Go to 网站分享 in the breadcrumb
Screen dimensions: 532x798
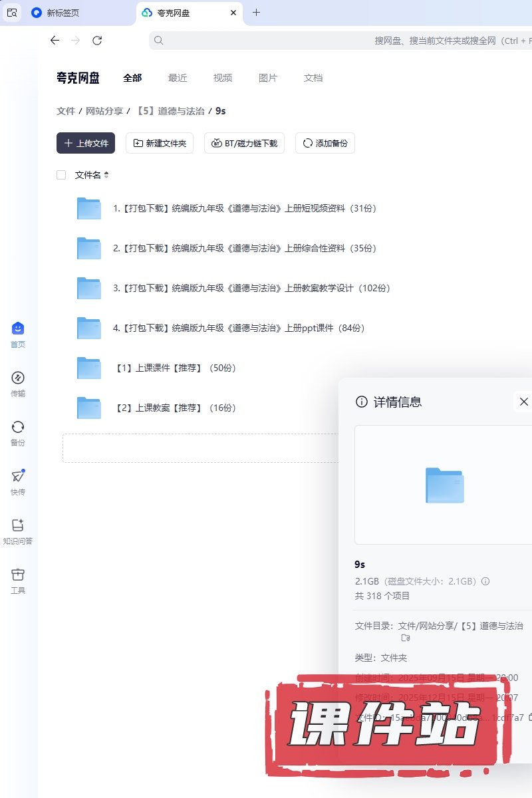104,111
